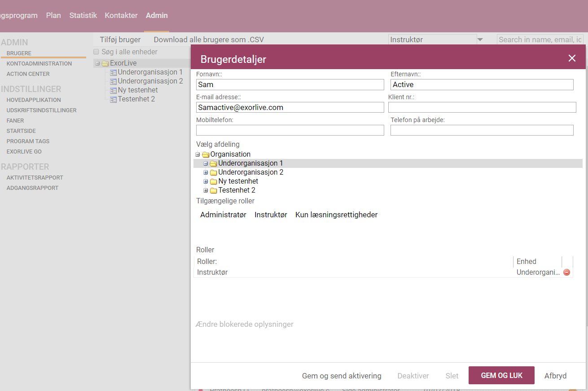Click the Ny testenhet folder icon in dialog
The height and width of the screenshot is (391, 588).
(213, 181)
